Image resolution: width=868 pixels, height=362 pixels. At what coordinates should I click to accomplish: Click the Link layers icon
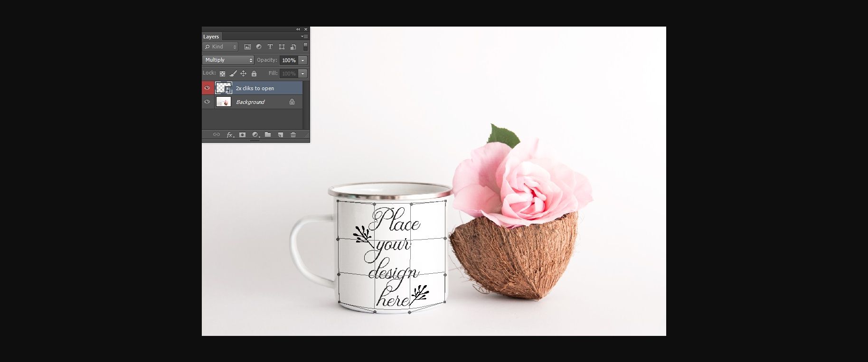click(x=217, y=135)
